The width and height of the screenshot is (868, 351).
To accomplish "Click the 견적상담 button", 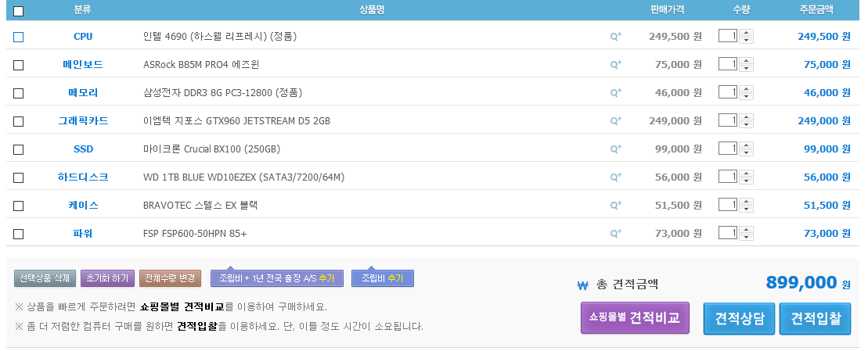I will click(x=740, y=318).
